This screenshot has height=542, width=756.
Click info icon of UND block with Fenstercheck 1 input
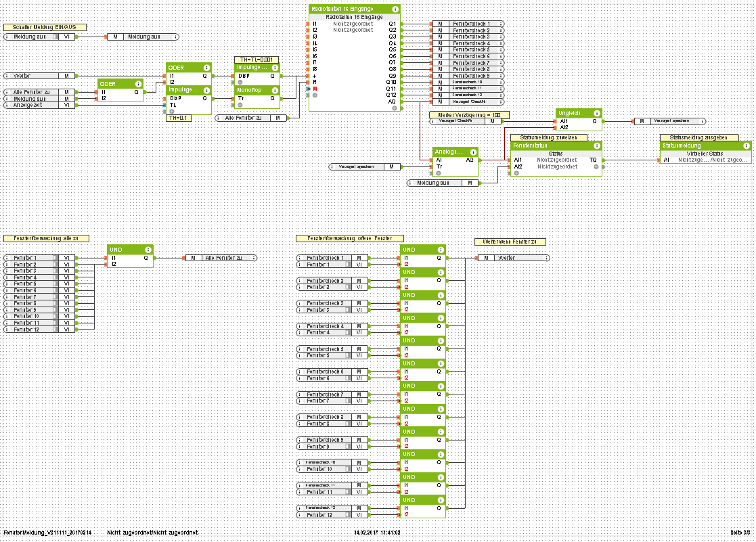(x=441, y=250)
